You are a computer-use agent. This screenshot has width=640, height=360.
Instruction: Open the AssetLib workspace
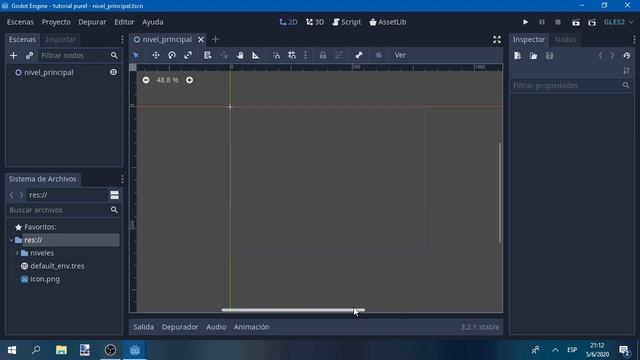[x=388, y=22]
